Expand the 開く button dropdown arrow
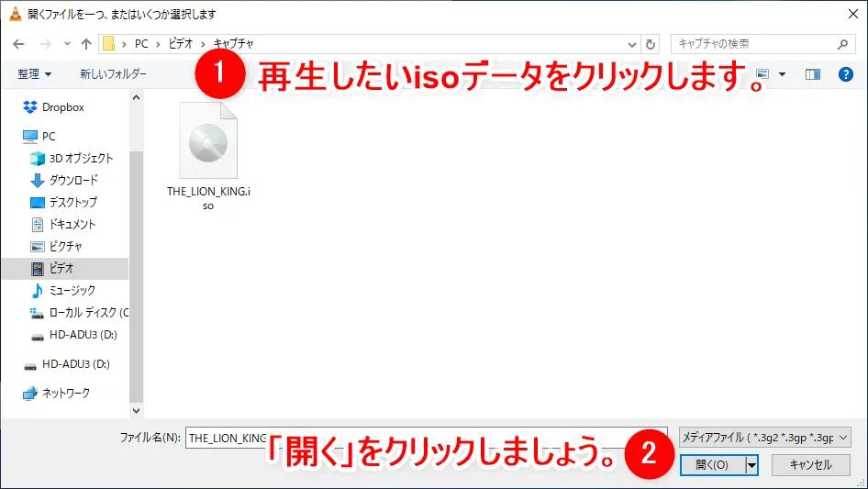Viewport: 868px width, 489px height. point(751,465)
